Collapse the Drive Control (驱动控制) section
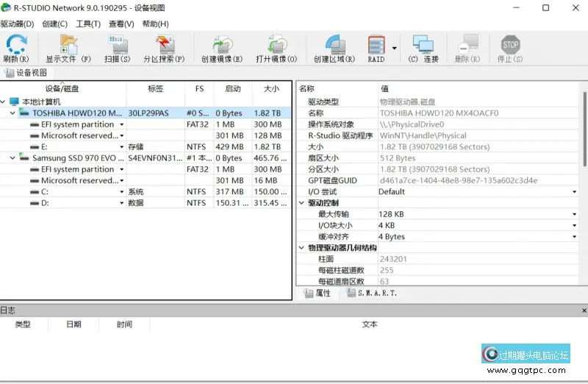The height and width of the screenshot is (384, 588). pyautogui.click(x=301, y=203)
